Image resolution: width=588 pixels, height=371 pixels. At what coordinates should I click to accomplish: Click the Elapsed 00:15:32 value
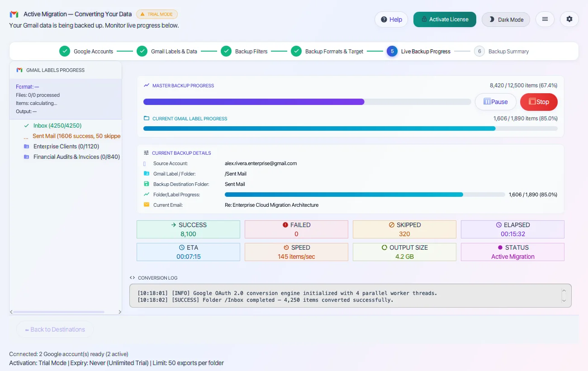click(x=513, y=234)
